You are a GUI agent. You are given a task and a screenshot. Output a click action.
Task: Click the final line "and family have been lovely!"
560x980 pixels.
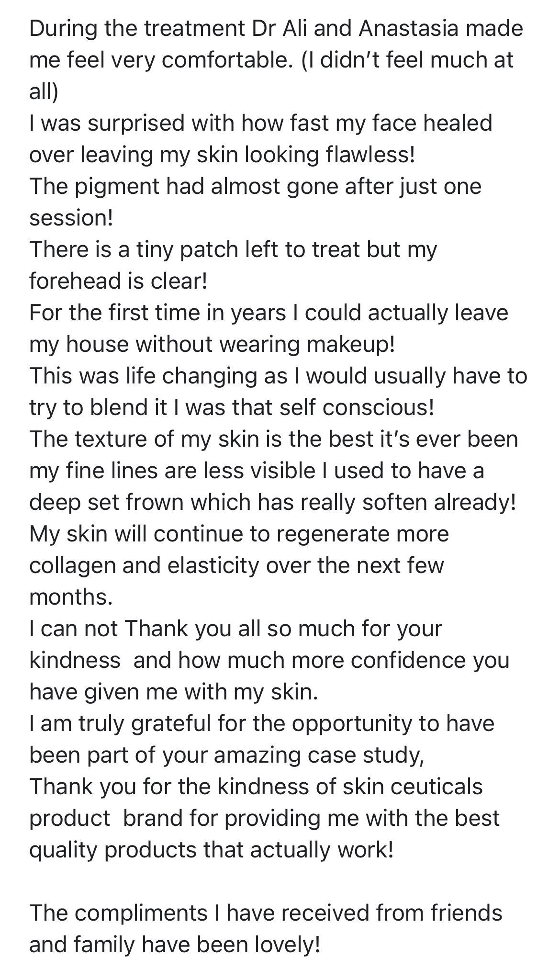(174, 945)
